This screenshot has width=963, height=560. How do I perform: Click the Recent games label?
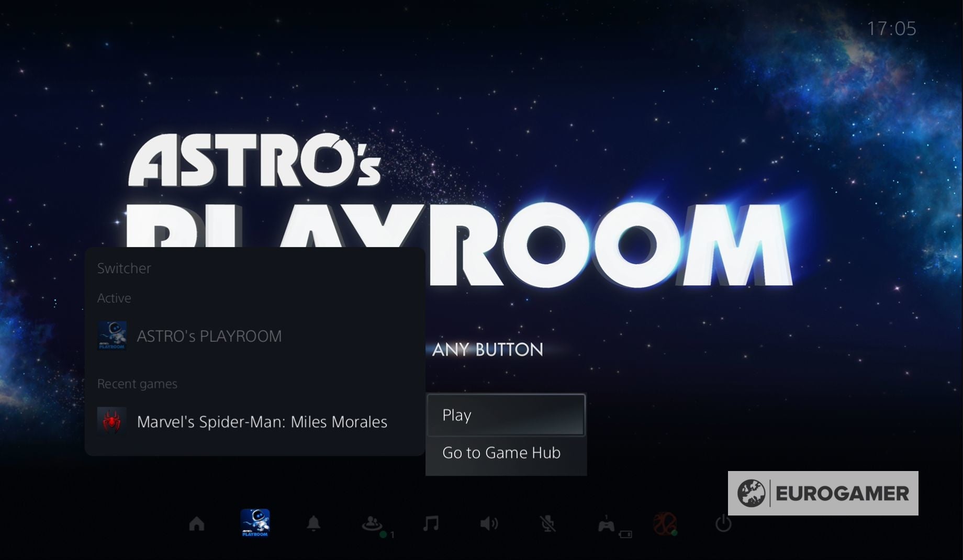(x=137, y=384)
